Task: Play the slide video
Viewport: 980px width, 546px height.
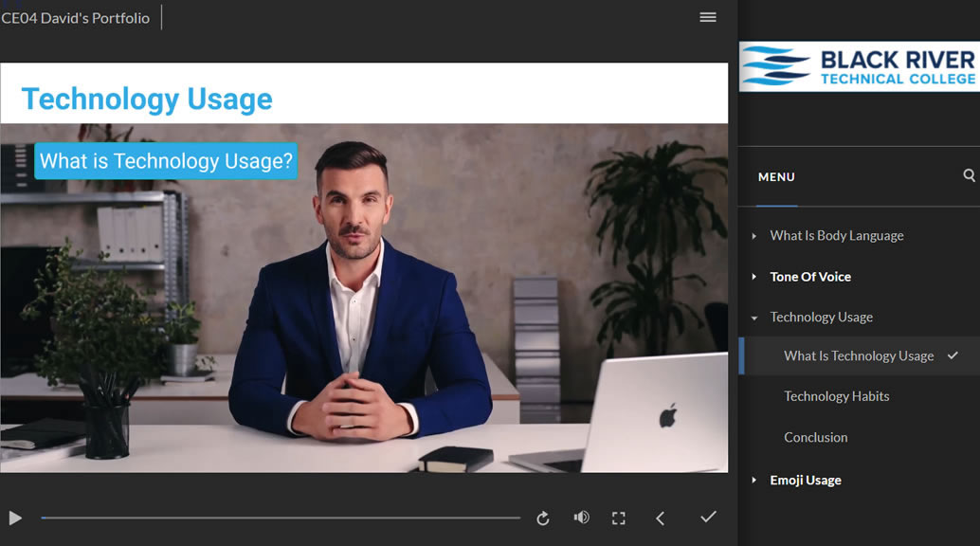Action: [15, 518]
